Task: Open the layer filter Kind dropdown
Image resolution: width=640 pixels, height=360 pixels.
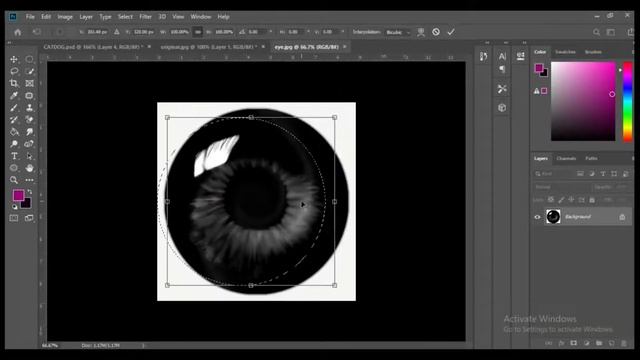Action: pos(552,174)
